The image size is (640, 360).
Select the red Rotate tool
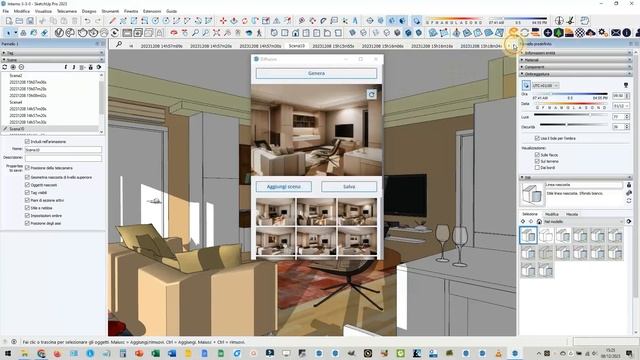point(244,21)
